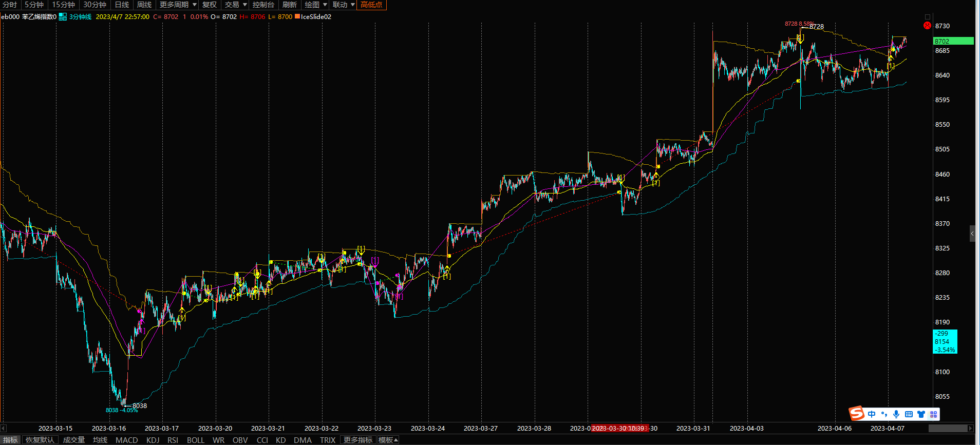Tick the small square box above price axis
The width and height of the screenshot is (980, 445).
927,17
